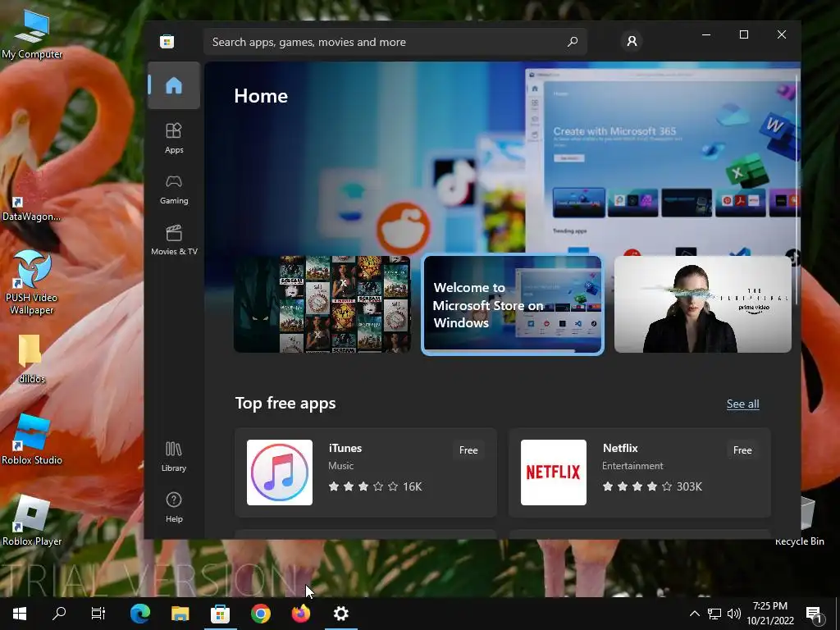Image resolution: width=840 pixels, height=630 pixels.
Task: Open the Windows Start menu
Action: (20, 614)
